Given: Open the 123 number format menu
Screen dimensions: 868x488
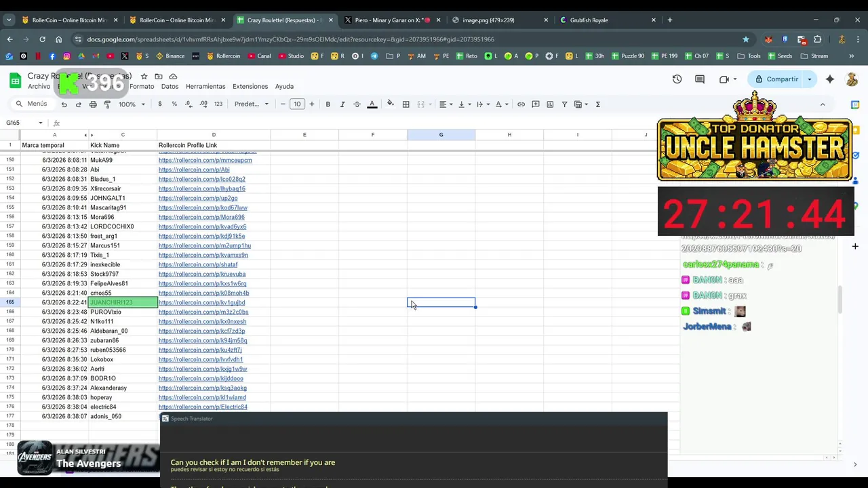Looking at the screenshot, I should pyautogui.click(x=218, y=104).
